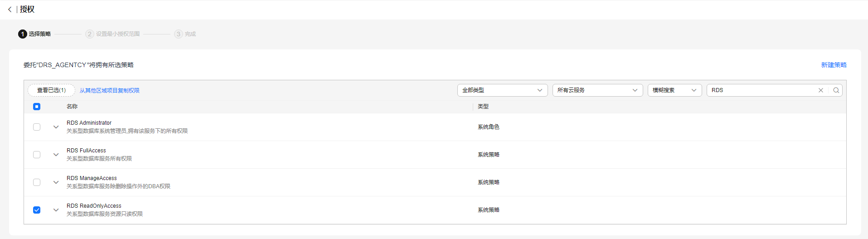Clear the RDS search text

(x=820, y=90)
